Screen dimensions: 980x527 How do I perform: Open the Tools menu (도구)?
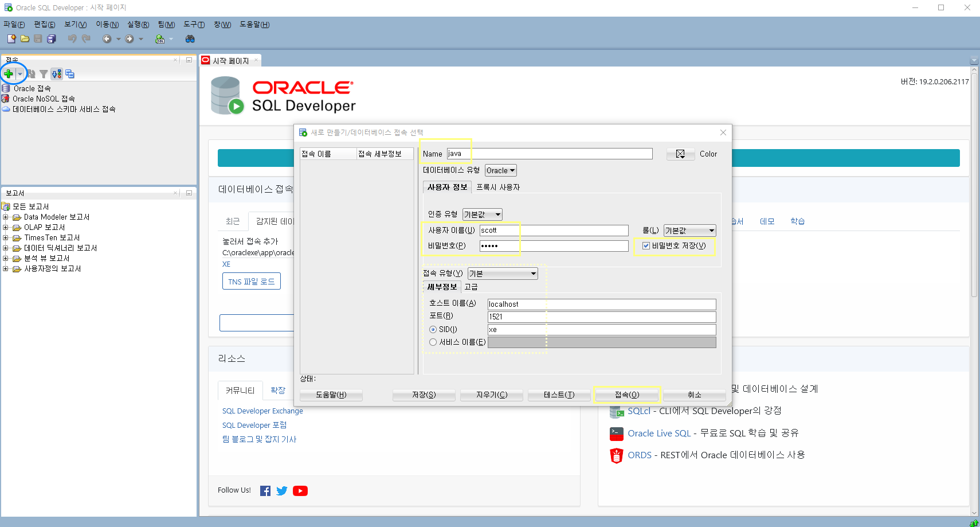[194, 24]
